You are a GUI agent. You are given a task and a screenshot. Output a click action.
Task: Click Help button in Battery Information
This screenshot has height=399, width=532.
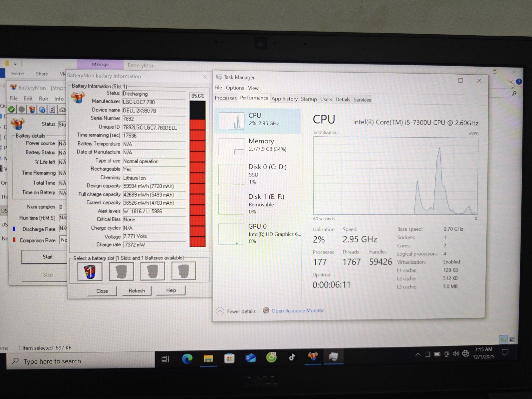click(171, 290)
